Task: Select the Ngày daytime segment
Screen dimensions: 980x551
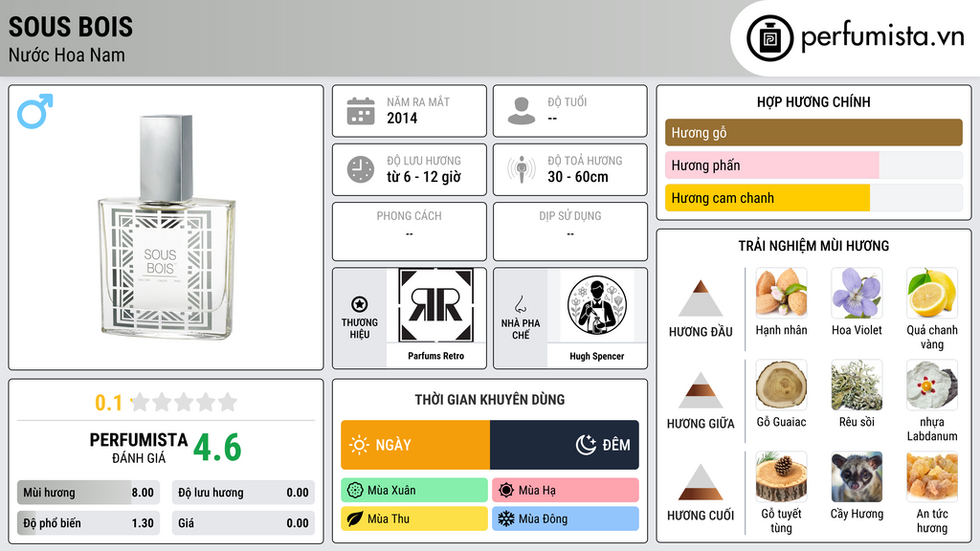Action: [x=415, y=445]
